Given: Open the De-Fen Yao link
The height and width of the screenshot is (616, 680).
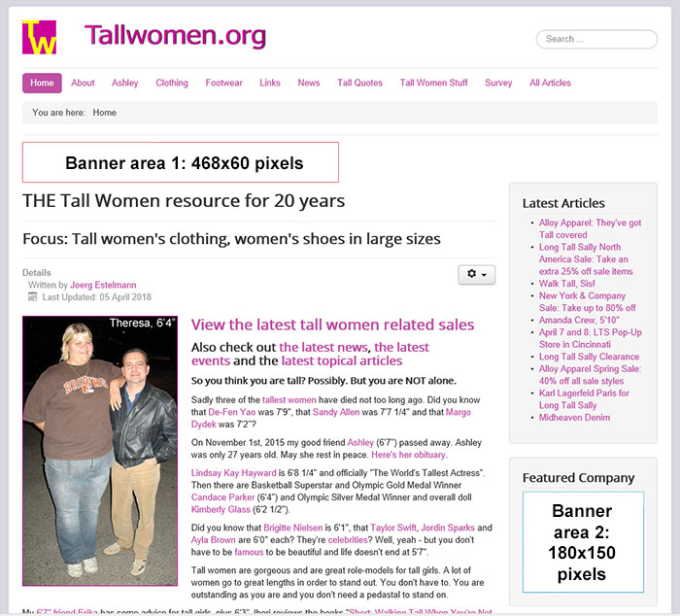Looking at the screenshot, I should click(232, 412).
